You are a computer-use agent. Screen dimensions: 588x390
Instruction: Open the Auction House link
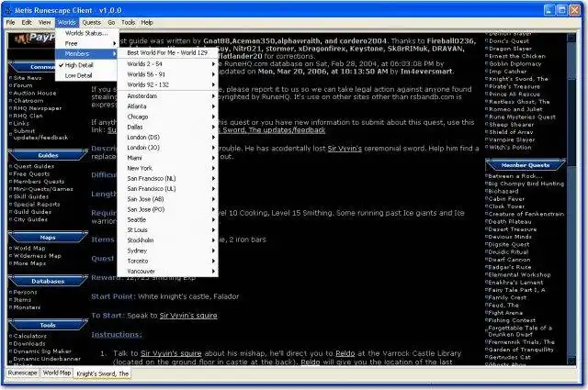coord(35,93)
